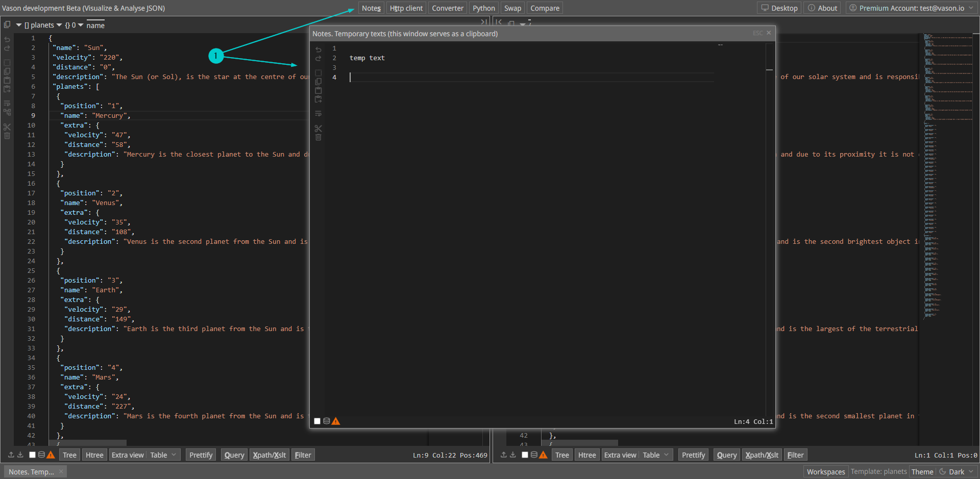The image size is (980, 479).
Task: Click download icon in left editor bottom bar
Action: click(x=20, y=455)
